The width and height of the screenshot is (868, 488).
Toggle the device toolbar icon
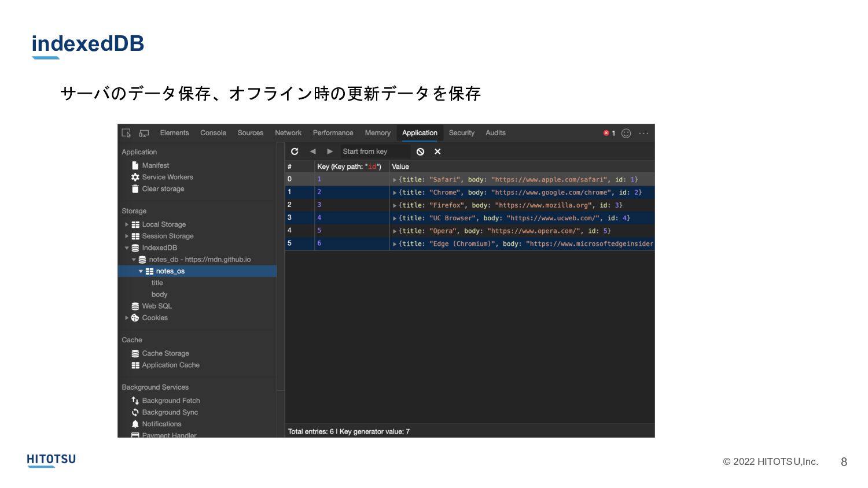[x=144, y=133]
